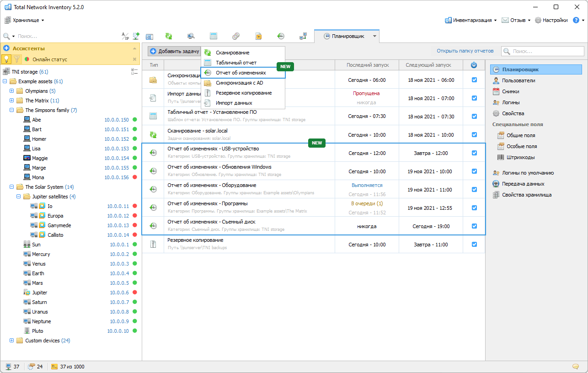Viewport: 588px width, 373px height.
Task: Open the Логины section in right panel
Action: click(510, 102)
